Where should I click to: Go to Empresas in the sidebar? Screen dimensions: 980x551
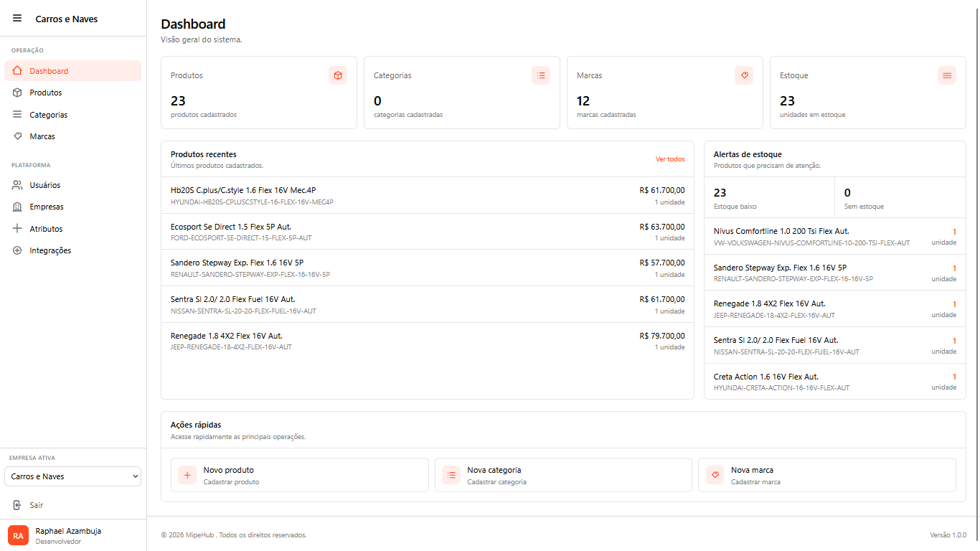tap(72, 207)
